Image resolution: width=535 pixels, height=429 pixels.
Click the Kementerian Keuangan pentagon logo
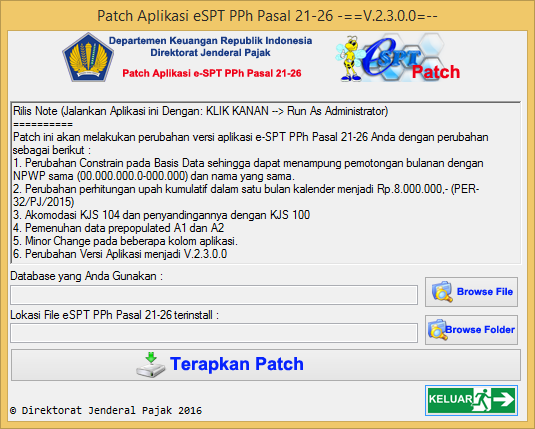[88, 57]
